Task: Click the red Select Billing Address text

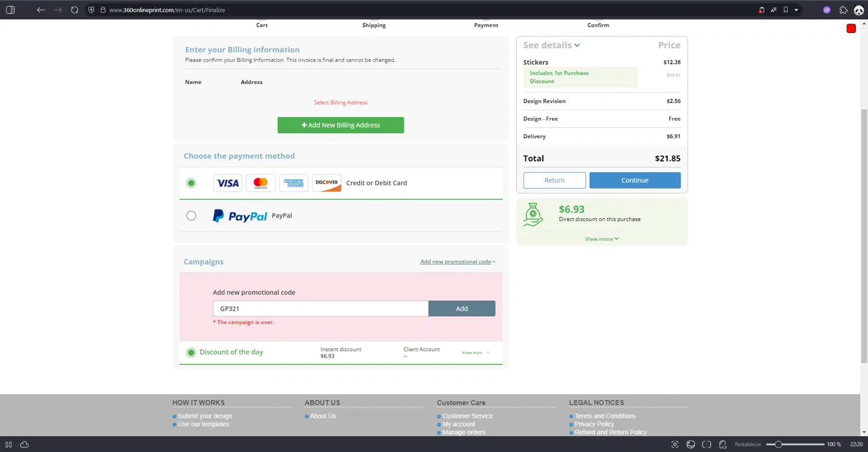Action: [x=341, y=102]
